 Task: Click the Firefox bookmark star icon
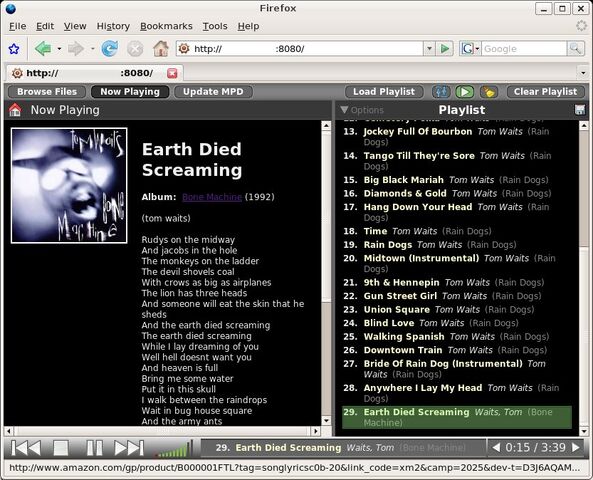(x=14, y=49)
